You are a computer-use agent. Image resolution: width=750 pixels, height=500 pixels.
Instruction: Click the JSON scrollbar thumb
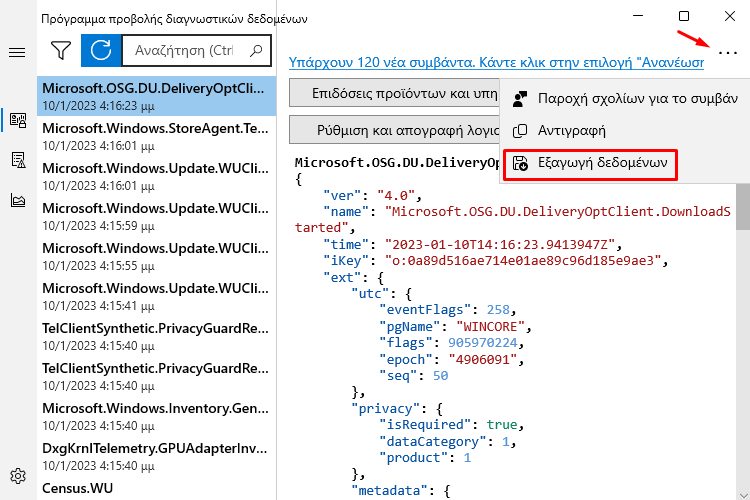click(x=743, y=205)
